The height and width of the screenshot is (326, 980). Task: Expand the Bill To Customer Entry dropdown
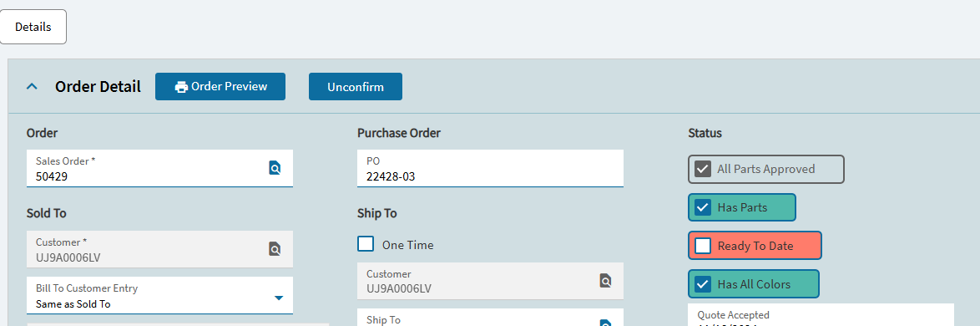click(280, 298)
